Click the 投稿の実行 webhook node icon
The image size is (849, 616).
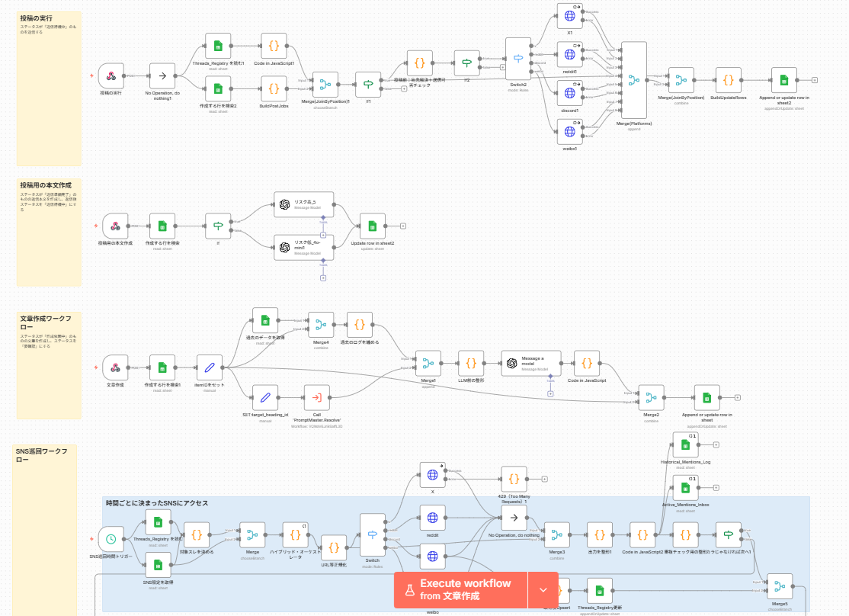pos(111,76)
